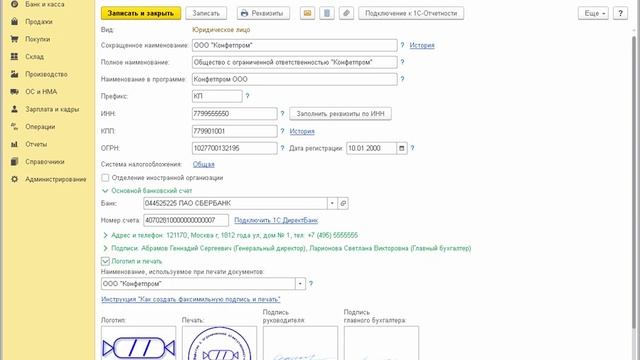
Task: Click the Зарплата и кадры person icon
Action: (14, 109)
